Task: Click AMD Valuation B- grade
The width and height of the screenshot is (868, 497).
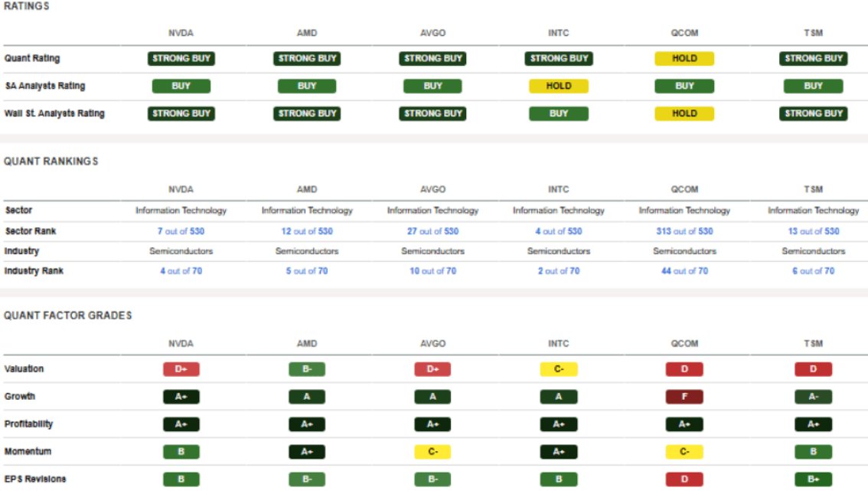Action: click(307, 369)
